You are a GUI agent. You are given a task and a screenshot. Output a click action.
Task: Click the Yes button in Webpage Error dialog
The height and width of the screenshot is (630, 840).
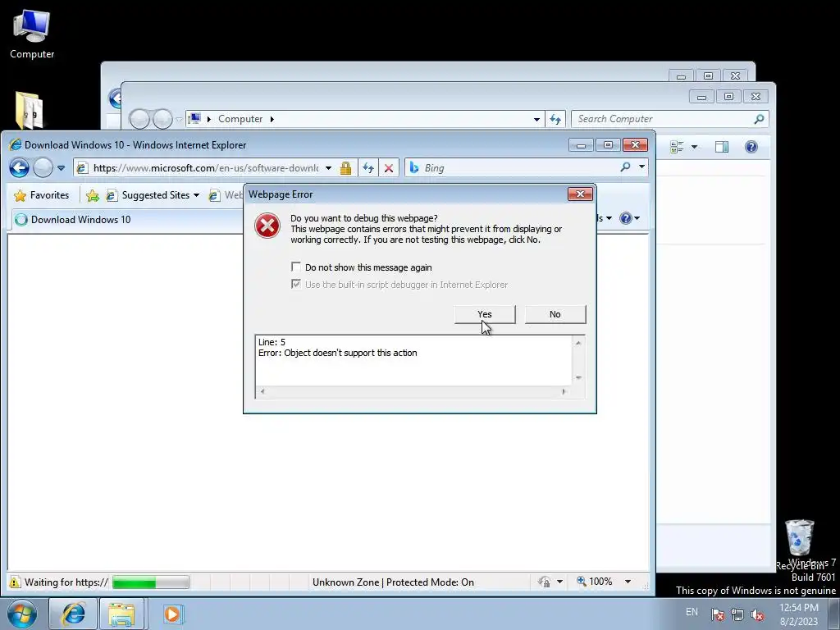[x=485, y=314]
